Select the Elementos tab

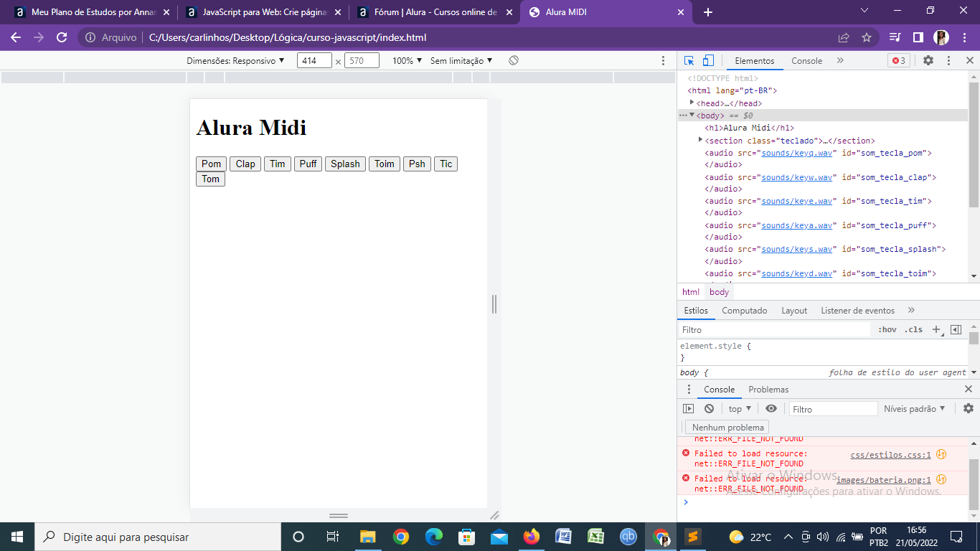[x=755, y=61]
